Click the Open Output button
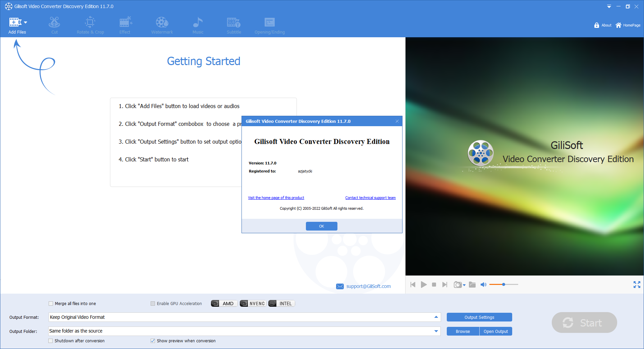 pyautogui.click(x=496, y=331)
